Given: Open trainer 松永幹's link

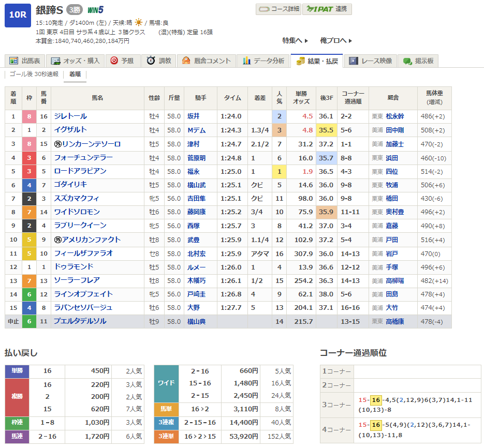Looking at the screenshot, I should tap(394, 116).
